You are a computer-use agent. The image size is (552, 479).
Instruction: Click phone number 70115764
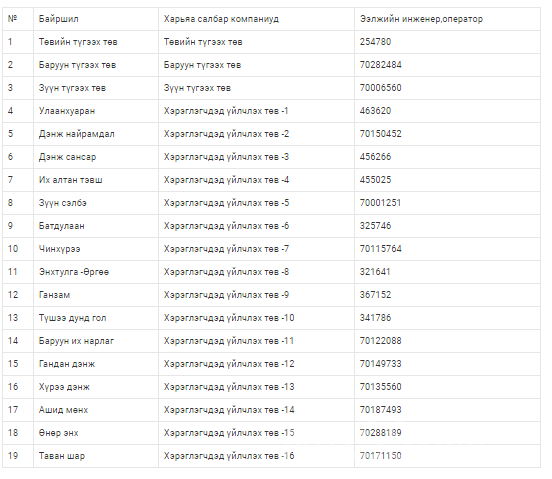(381, 249)
